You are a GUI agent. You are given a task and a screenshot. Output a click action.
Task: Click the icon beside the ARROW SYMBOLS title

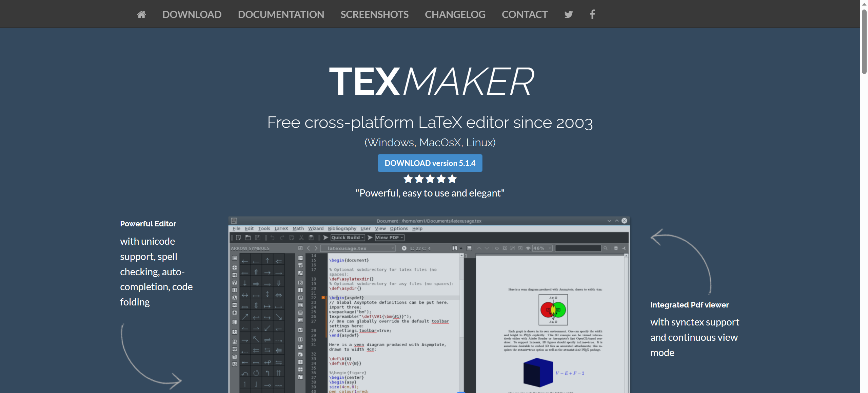pos(300,248)
